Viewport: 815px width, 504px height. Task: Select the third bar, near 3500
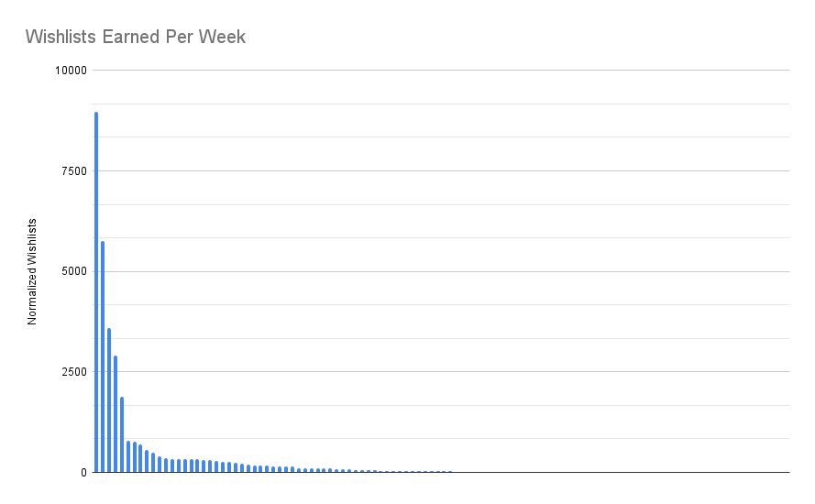click(108, 400)
